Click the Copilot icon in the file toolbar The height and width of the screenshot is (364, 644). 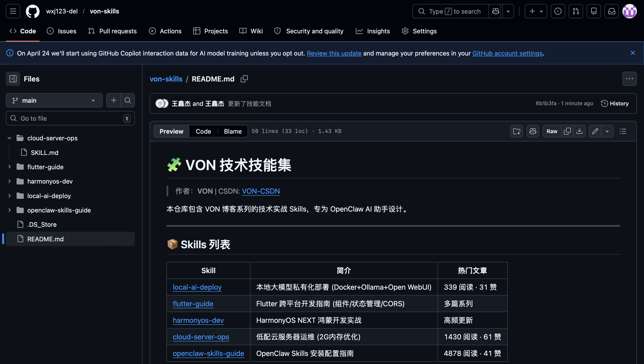pyautogui.click(x=533, y=131)
